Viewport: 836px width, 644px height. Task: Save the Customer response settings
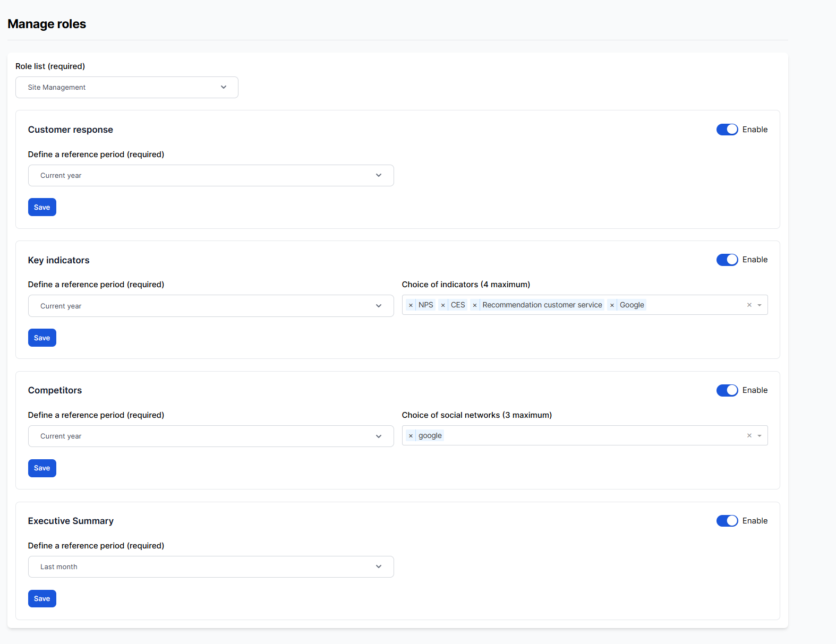click(42, 208)
